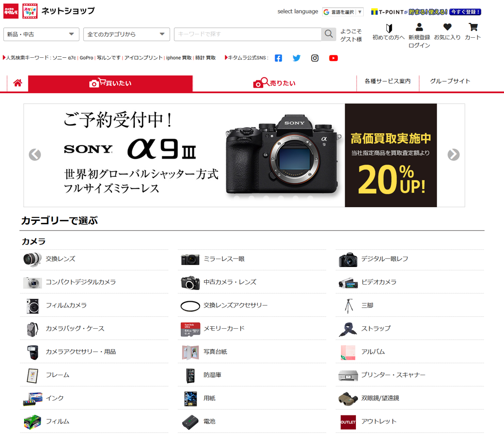Select the 買いたい tab
Screen dimensions: 504x434
pos(110,83)
